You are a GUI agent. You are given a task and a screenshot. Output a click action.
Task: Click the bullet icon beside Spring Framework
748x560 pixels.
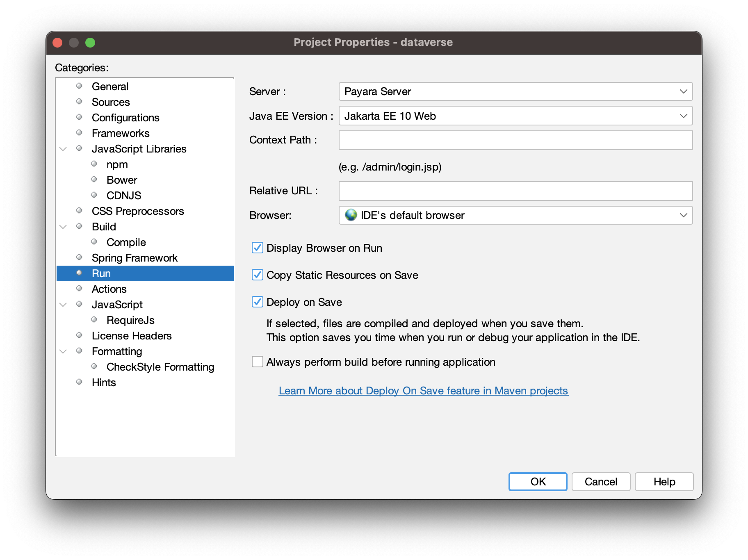tap(79, 257)
